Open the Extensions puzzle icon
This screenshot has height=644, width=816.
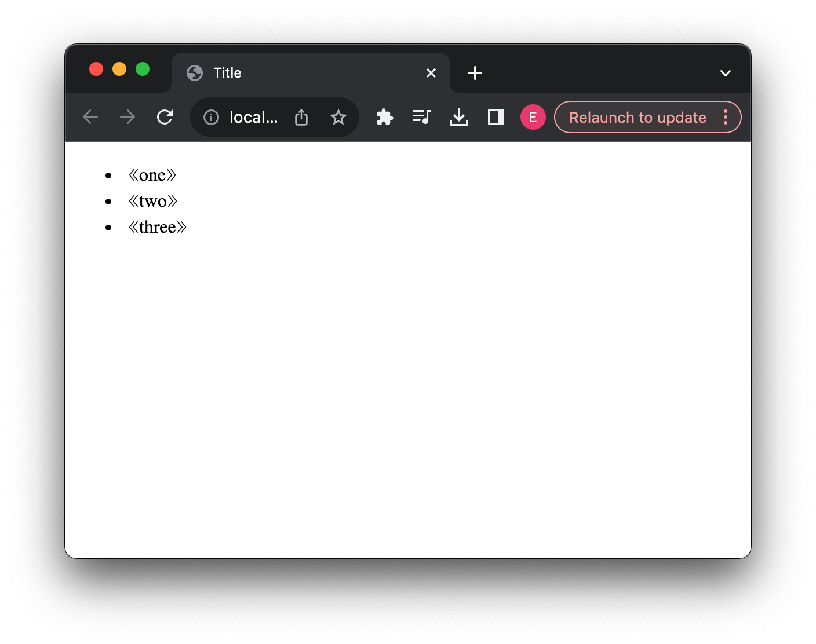(x=384, y=117)
